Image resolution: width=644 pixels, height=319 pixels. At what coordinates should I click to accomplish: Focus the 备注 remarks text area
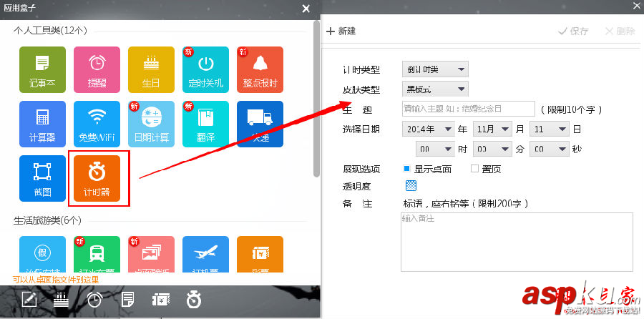point(517,242)
